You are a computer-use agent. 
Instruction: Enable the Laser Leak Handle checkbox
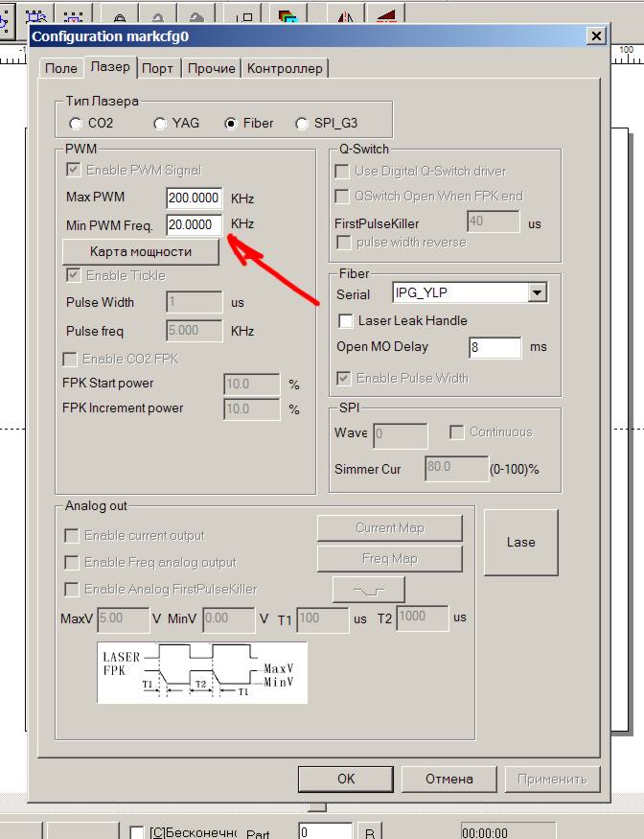[x=347, y=320]
